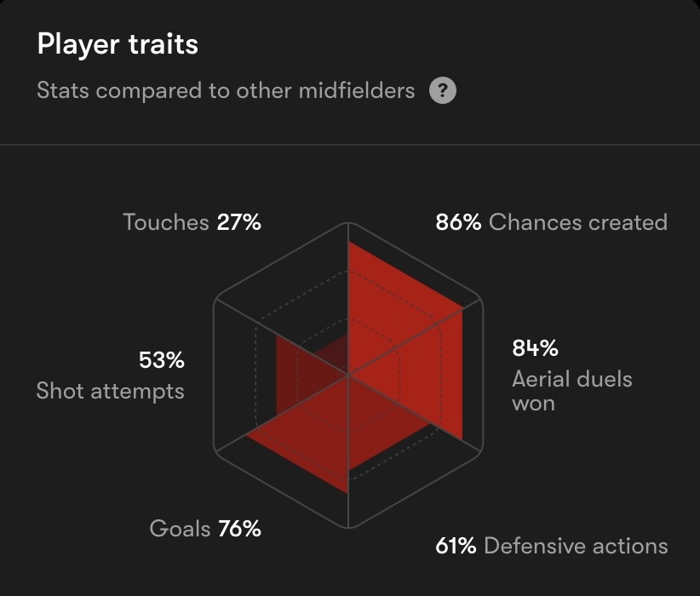Screen dimensions: 700x596
Task: Click the question mark help icon
Action: point(443,90)
